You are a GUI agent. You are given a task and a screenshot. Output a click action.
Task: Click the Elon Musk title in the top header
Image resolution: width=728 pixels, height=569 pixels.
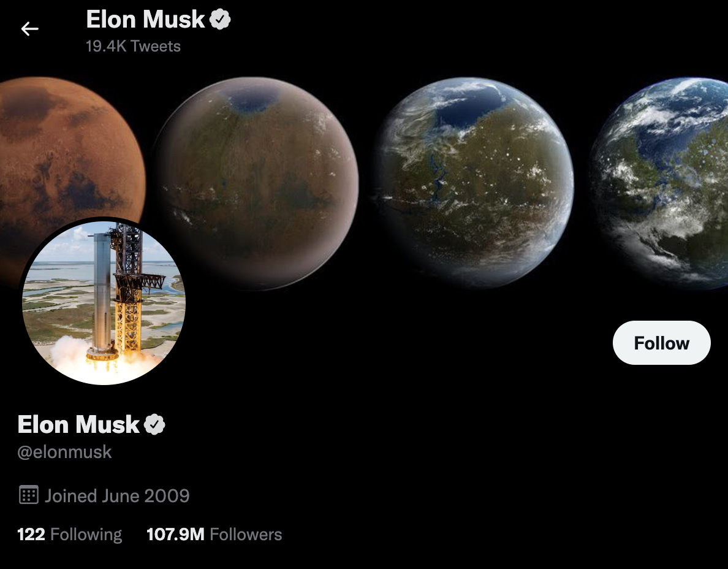click(x=145, y=20)
